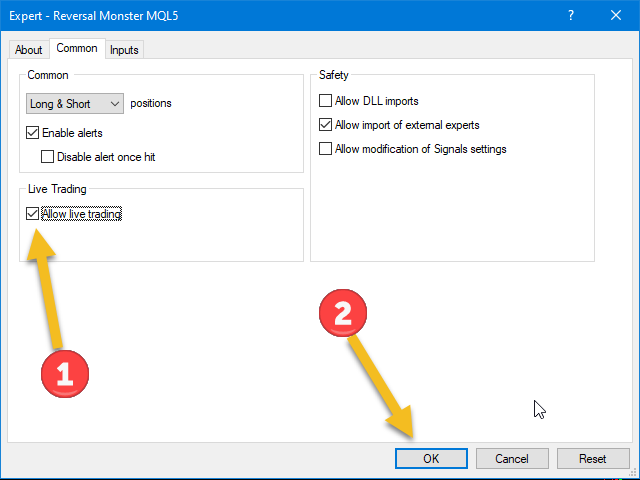
Task: Open the Inputs tab
Action: click(124, 50)
